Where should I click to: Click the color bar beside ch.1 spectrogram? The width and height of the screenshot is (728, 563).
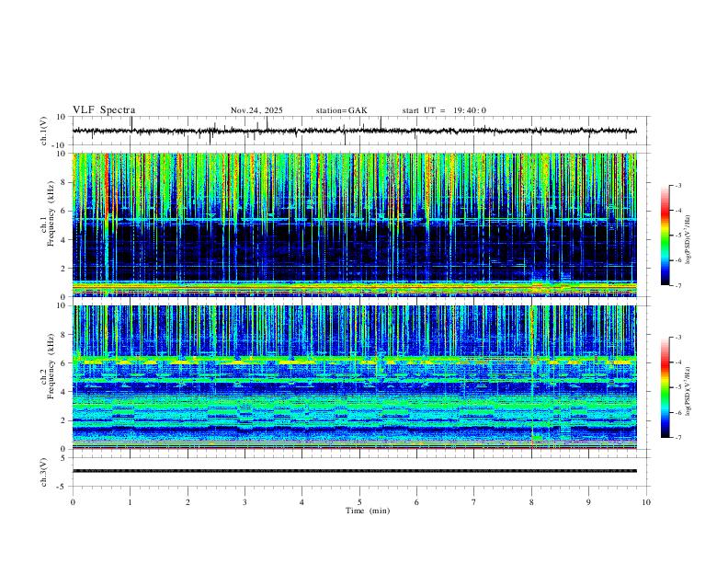click(665, 236)
